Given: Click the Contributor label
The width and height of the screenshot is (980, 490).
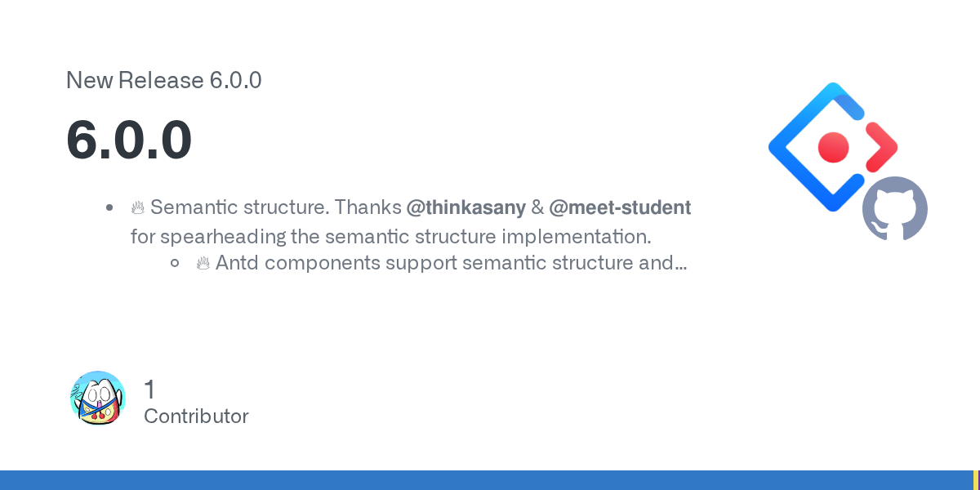Looking at the screenshot, I should point(196,416).
